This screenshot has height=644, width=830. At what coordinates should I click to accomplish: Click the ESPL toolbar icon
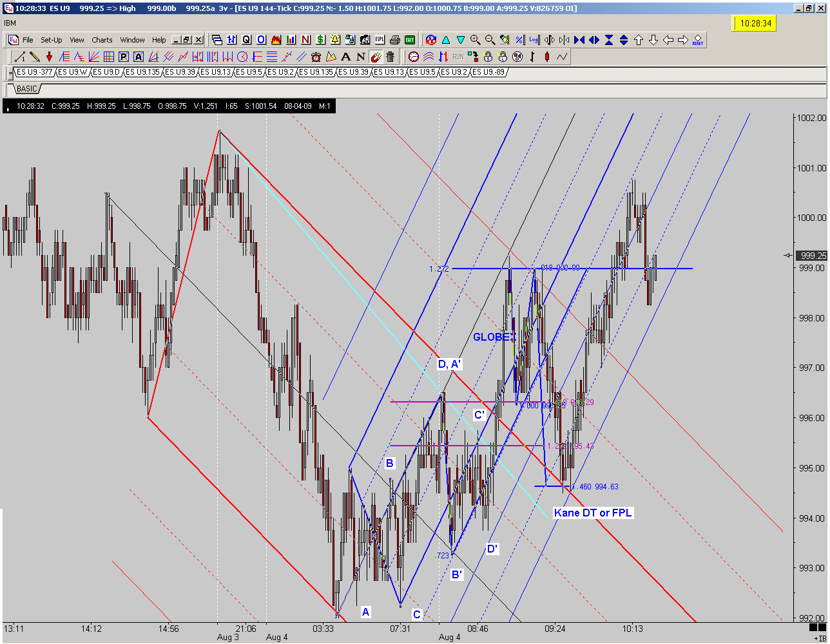click(x=380, y=40)
